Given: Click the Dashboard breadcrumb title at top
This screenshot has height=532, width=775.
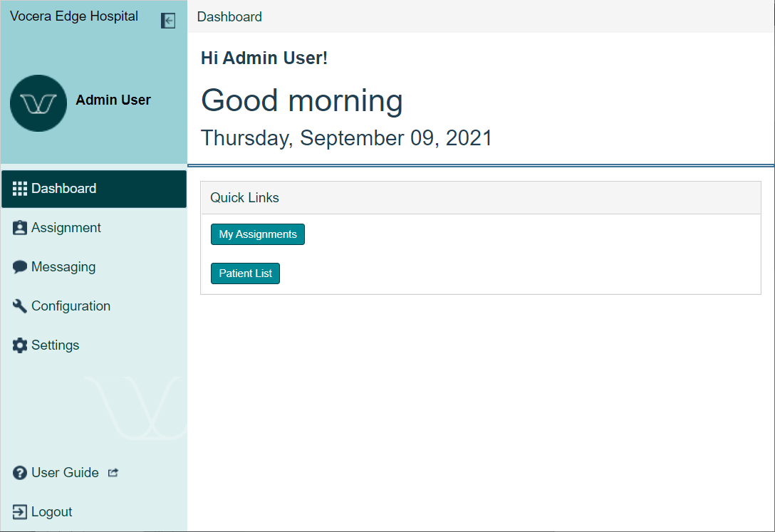Looking at the screenshot, I should 229,16.
